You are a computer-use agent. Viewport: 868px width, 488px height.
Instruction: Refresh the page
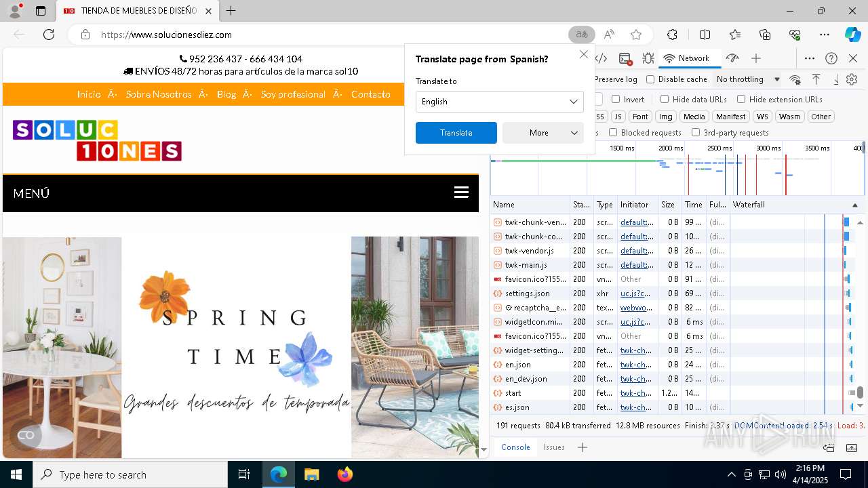pyautogui.click(x=49, y=35)
